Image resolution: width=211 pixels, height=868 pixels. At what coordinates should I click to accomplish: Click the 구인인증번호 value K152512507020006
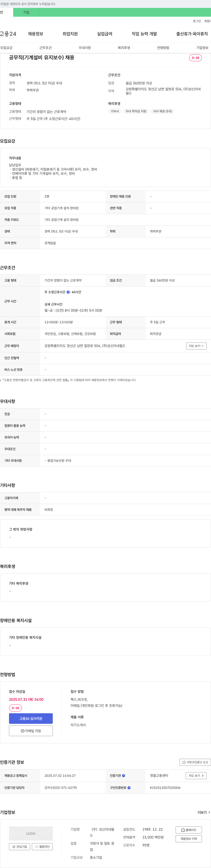[x=165, y=788]
